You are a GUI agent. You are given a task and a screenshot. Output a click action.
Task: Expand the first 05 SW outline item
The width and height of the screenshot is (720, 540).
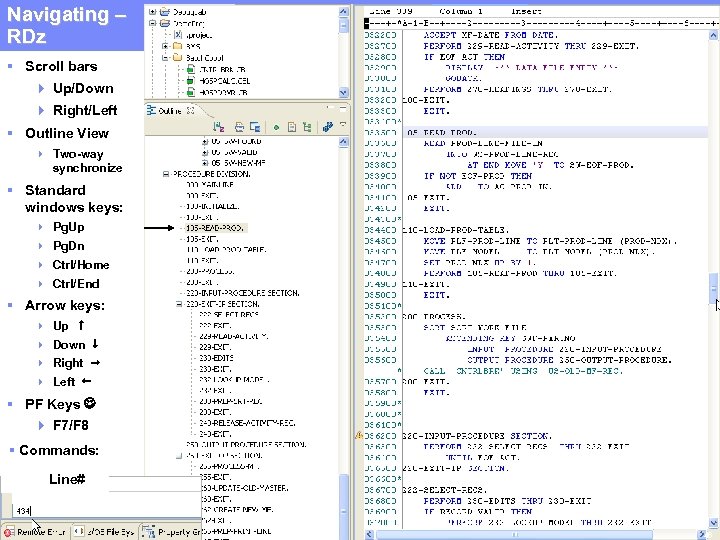click(205, 141)
